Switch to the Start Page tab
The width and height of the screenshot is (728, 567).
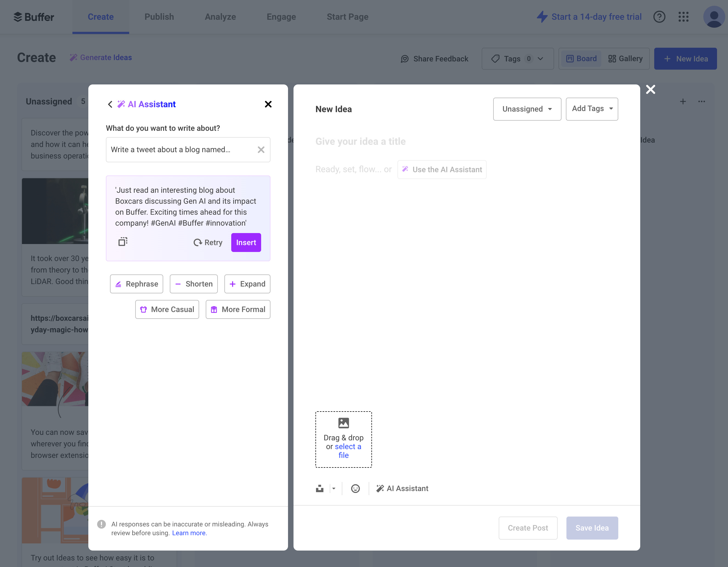[347, 17]
